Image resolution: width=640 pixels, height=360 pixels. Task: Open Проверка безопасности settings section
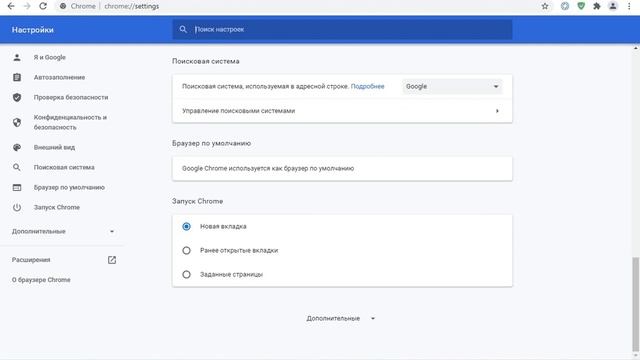pos(71,97)
